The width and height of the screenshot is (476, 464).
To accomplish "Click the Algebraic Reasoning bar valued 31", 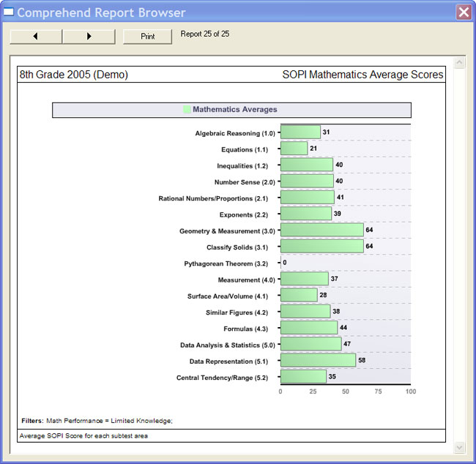I will click(x=300, y=132).
